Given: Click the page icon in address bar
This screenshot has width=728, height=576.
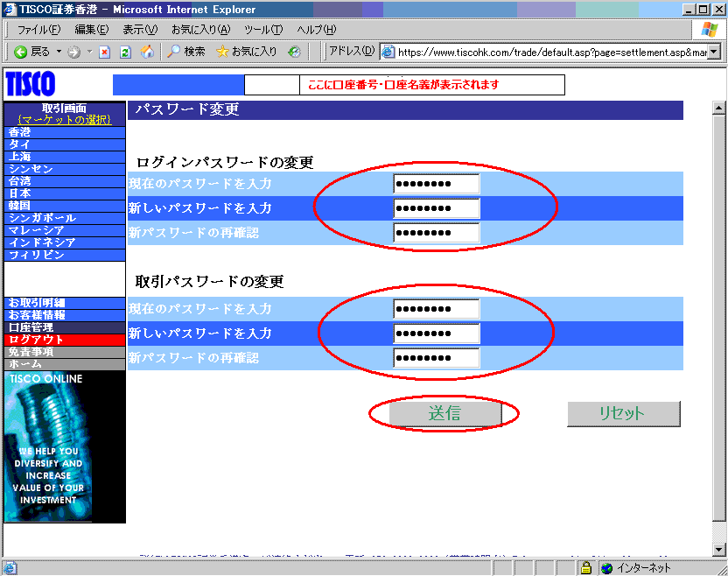Looking at the screenshot, I should (x=388, y=52).
